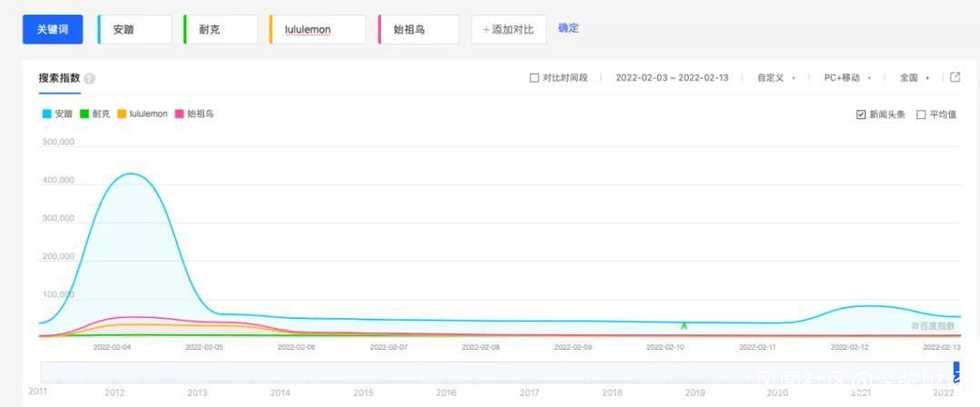Toggle the 耐克 green legend swatch
980x407 pixels.
[x=84, y=114]
